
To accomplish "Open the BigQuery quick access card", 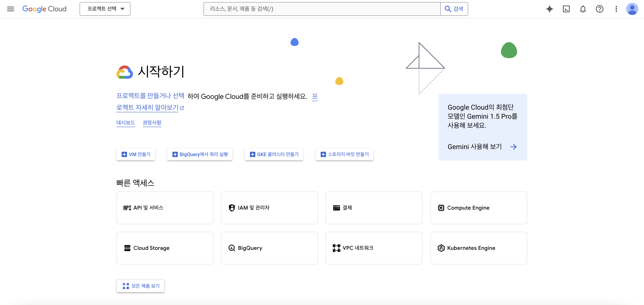I will (269, 248).
